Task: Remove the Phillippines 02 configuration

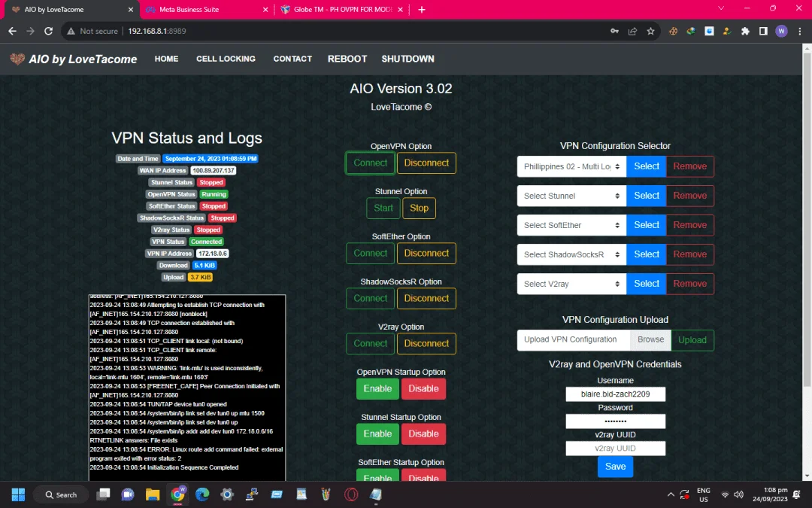Action: coord(689,166)
